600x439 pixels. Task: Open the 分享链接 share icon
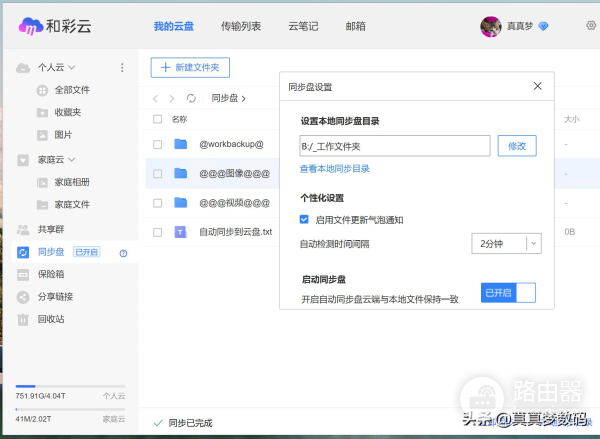(x=23, y=297)
